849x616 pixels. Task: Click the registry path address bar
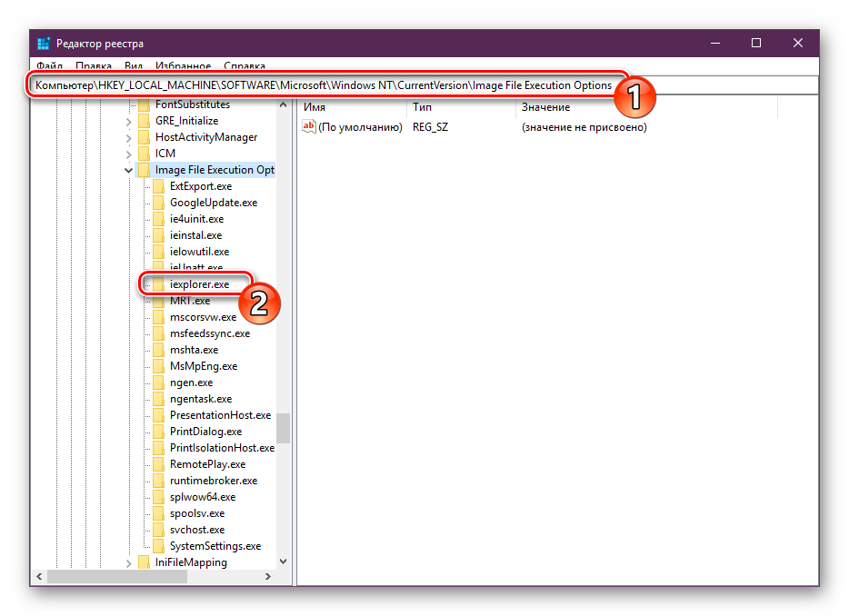[424, 85]
